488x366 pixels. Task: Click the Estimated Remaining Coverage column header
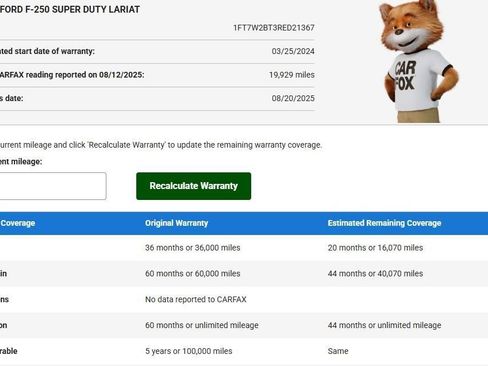click(x=384, y=223)
